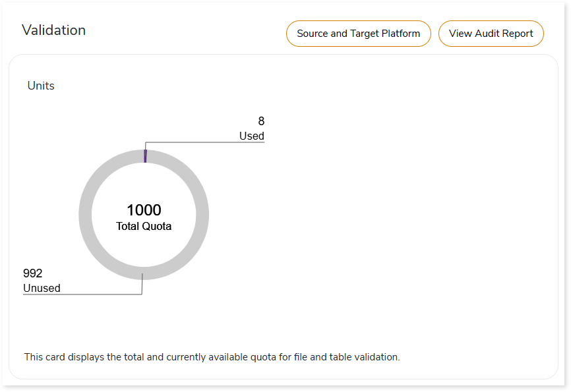Click the Source and Target Platform button
This screenshot has height=392, width=571.
(358, 34)
